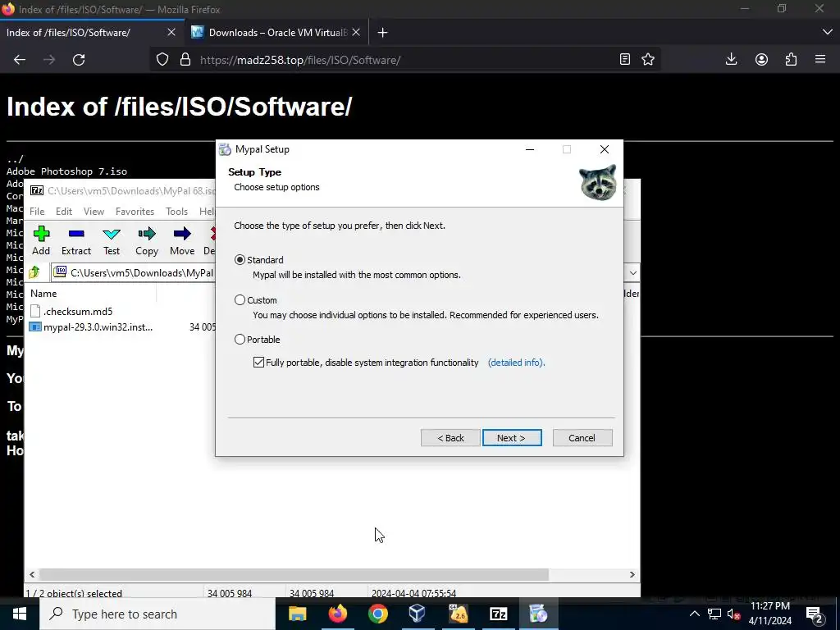Click the Firefox back arrow
This screenshot has width=840, height=630.
20,59
